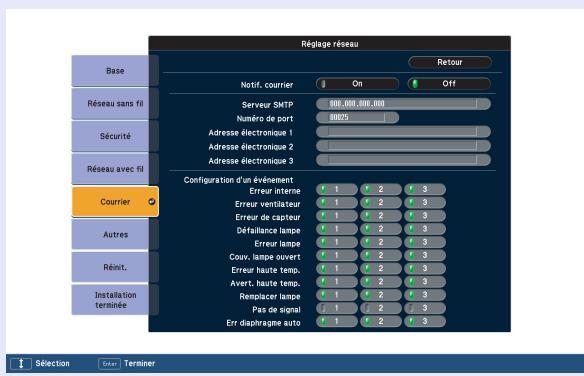
Task: Toggle Couv. lampe ouvert for address 1
Action: (337, 255)
